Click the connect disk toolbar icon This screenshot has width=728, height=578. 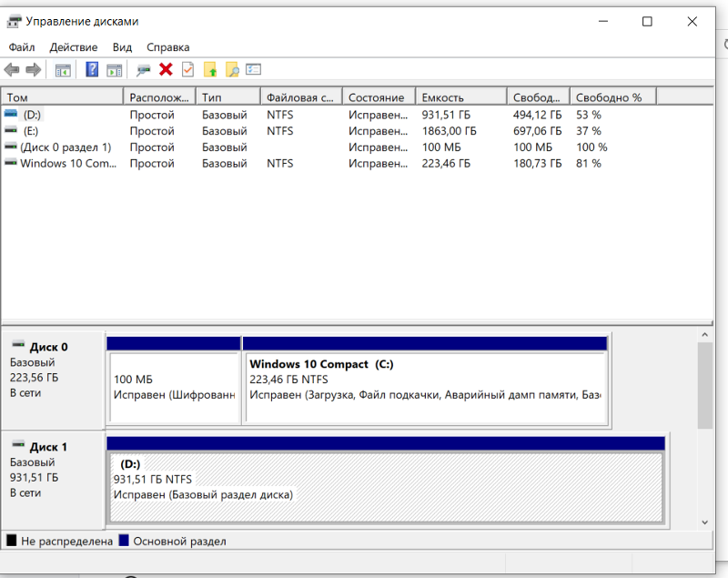click(144, 71)
